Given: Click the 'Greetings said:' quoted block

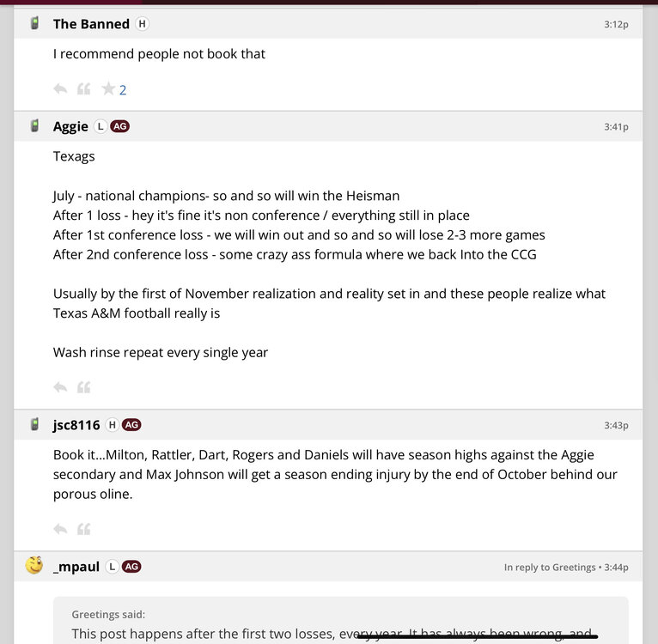Looking at the screenshot, I should [x=108, y=614].
